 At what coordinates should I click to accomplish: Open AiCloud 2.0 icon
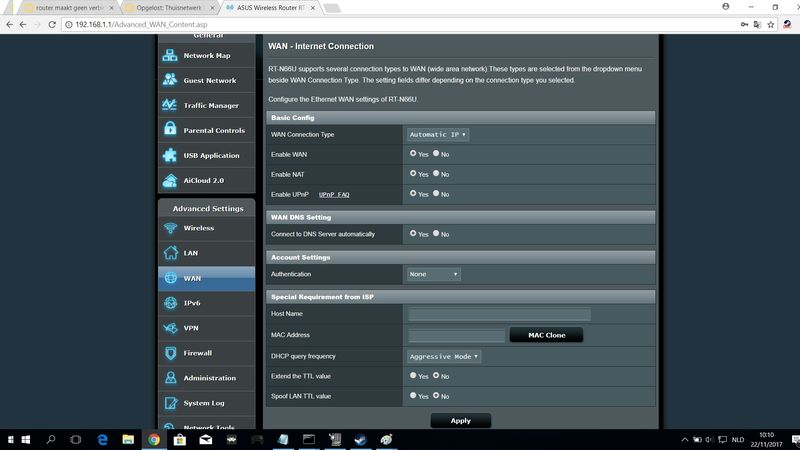coord(170,181)
